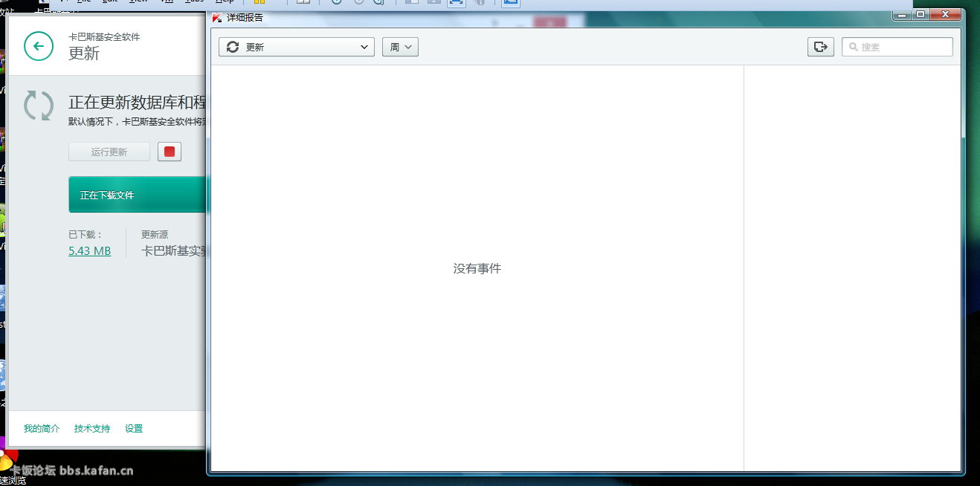Close the 详细报告 window

click(x=946, y=14)
